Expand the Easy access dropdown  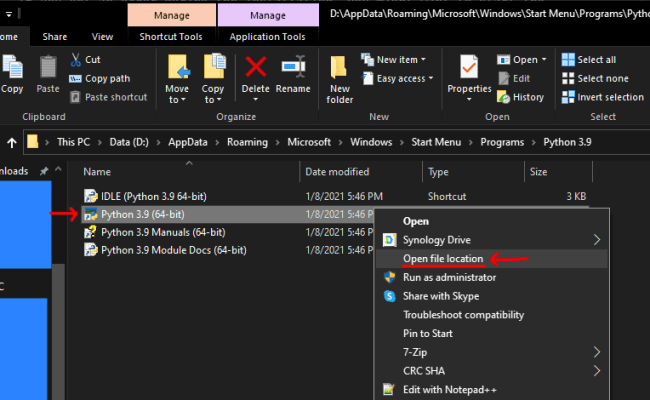(431, 78)
